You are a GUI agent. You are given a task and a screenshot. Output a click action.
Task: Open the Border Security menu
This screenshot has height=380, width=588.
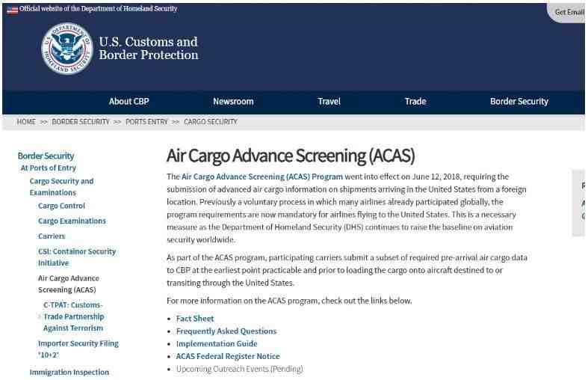519,102
